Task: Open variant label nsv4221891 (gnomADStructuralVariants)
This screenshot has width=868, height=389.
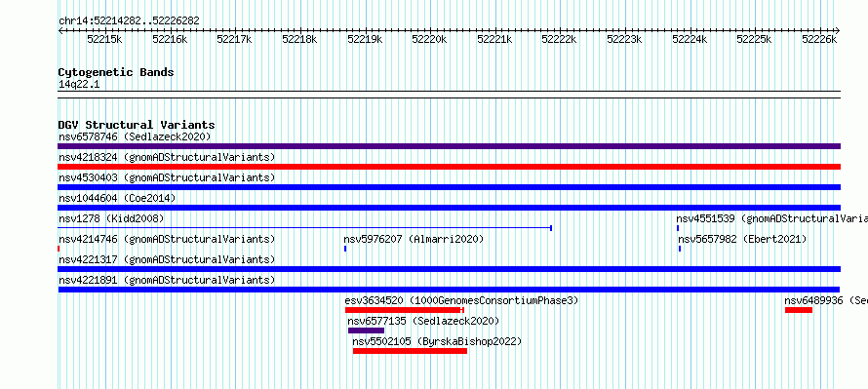Action: pyautogui.click(x=167, y=280)
